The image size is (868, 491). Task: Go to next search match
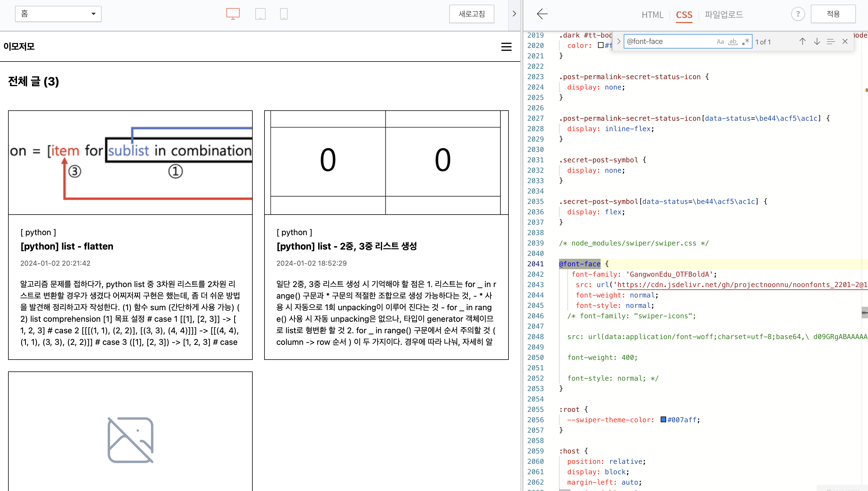coord(817,42)
